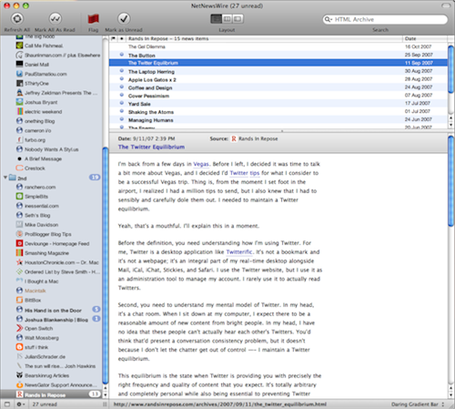Open the search magnifier options dropdown
The height and width of the screenshot is (409, 455).
(328, 19)
